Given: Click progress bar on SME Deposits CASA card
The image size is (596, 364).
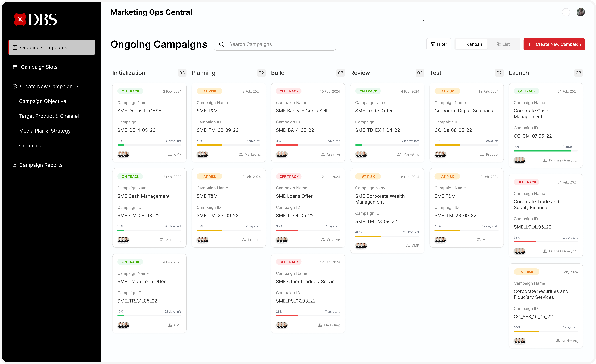Looking at the screenshot, I should (149, 145).
